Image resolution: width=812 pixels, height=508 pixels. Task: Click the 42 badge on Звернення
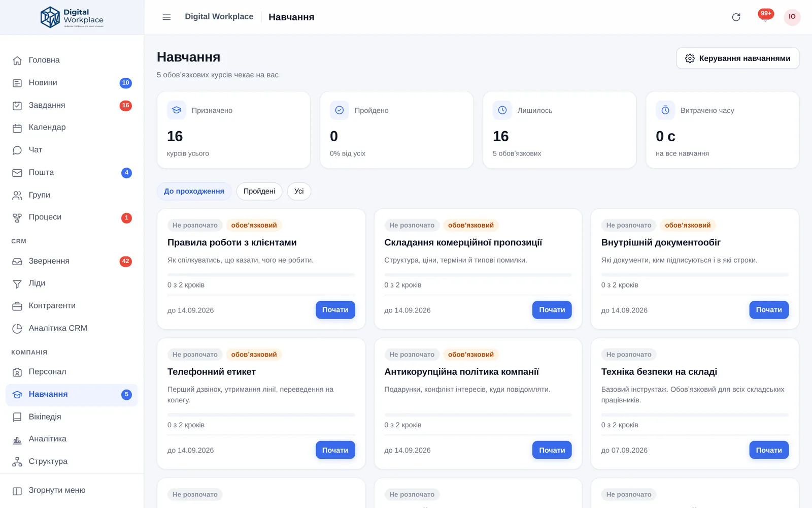pyautogui.click(x=126, y=262)
